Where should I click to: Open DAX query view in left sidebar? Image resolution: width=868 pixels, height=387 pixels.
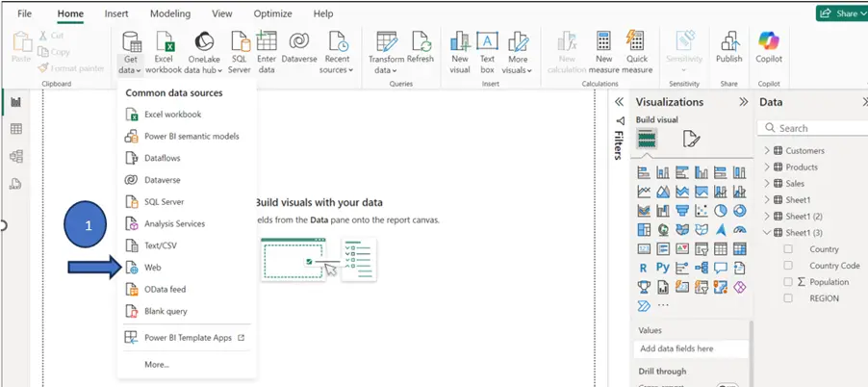point(16,185)
